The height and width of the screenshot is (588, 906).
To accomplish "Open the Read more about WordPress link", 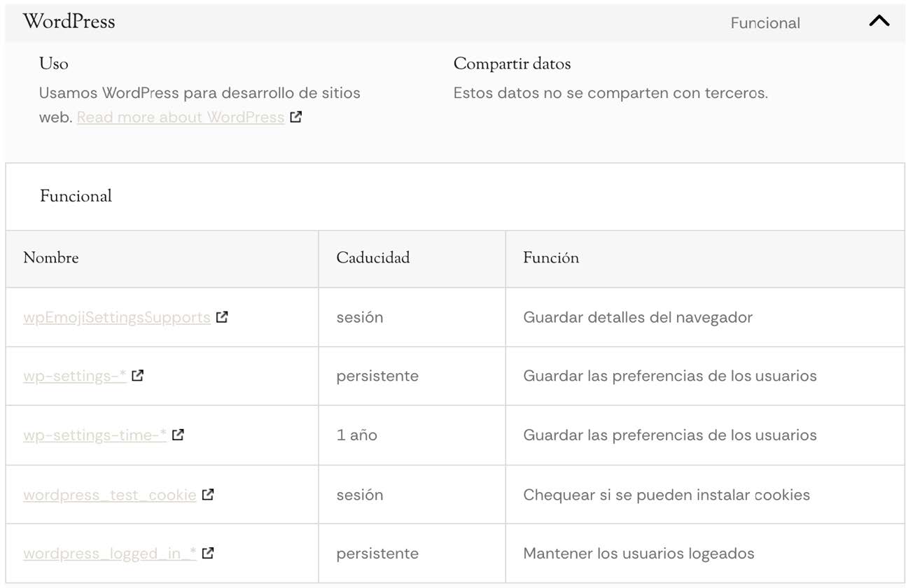I will [x=180, y=118].
